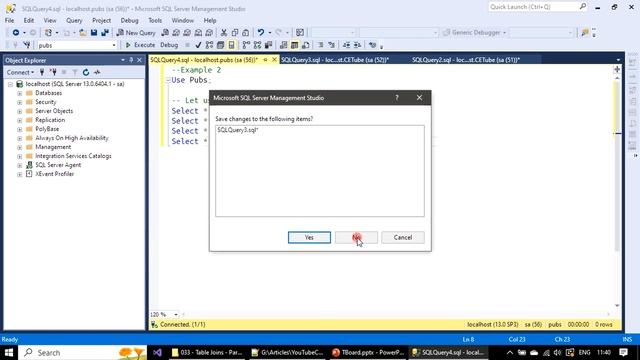Viewport: 640px width, 360px height.
Task: Toggle Include Client Statistics icon
Action: (x=268, y=45)
